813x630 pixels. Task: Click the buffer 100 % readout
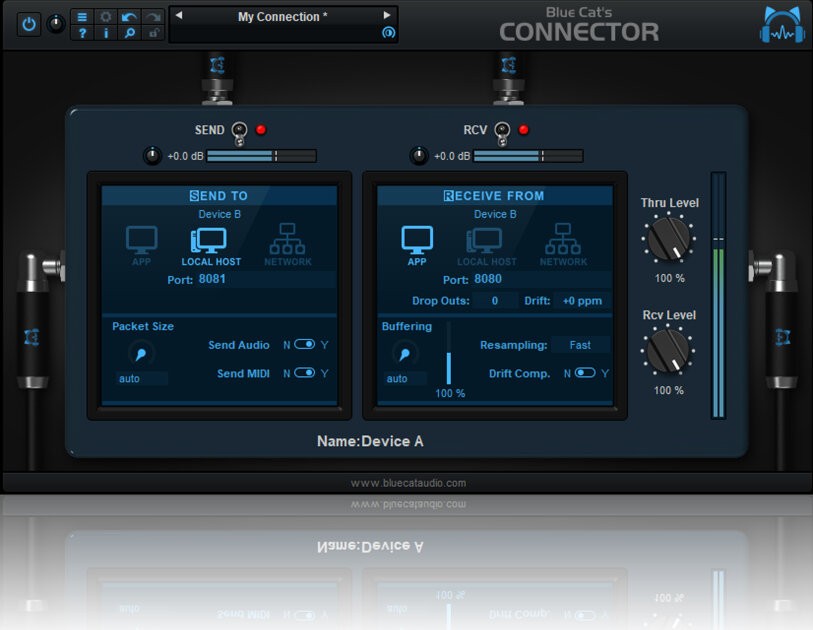click(x=450, y=394)
